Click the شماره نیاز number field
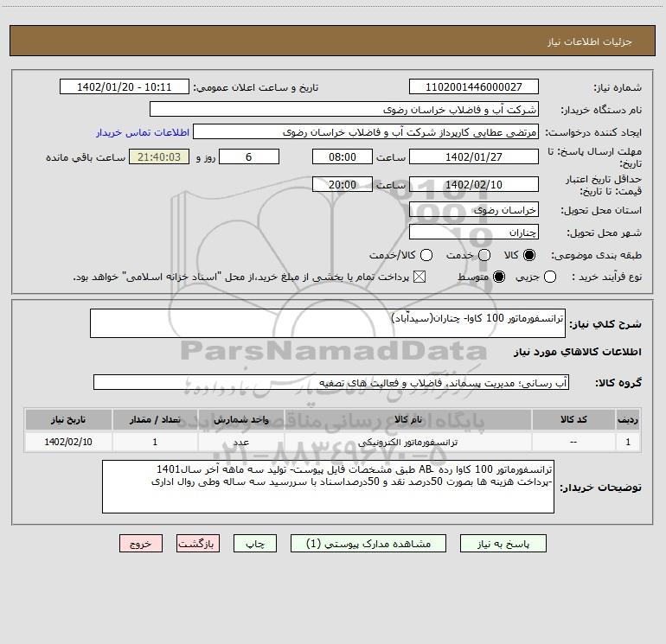The width and height of the screenshot is (666, 644). point(474,87)
